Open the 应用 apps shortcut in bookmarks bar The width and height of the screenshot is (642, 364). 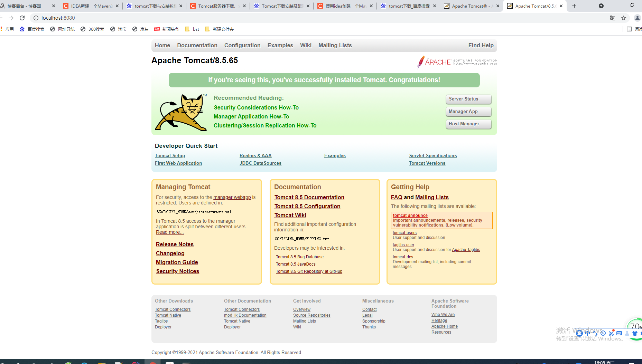coord(7,29)
